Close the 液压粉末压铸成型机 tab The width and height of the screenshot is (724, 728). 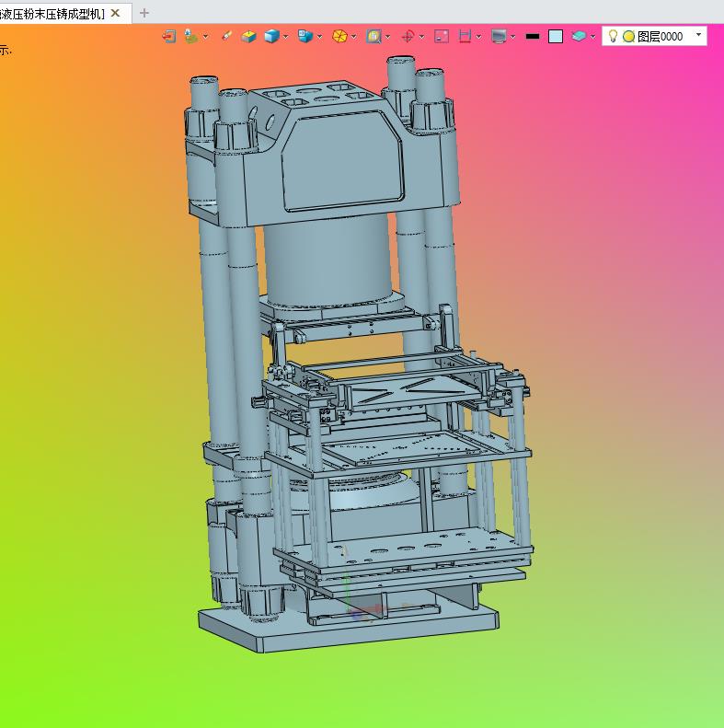tap(116, 13)
